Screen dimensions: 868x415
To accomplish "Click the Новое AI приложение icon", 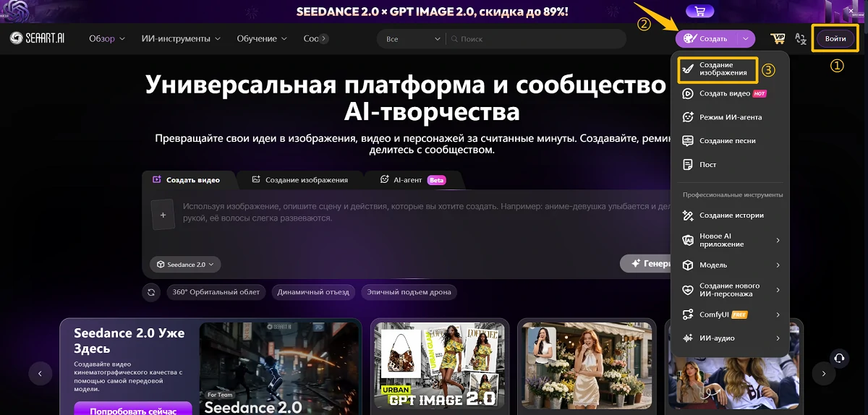I will [x=688, y=240].
